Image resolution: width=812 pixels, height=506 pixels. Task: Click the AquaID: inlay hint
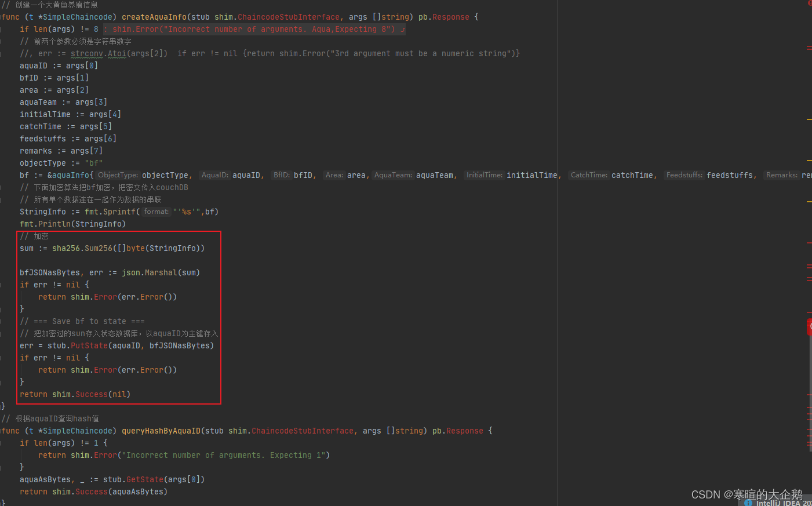tap(215, 175)
